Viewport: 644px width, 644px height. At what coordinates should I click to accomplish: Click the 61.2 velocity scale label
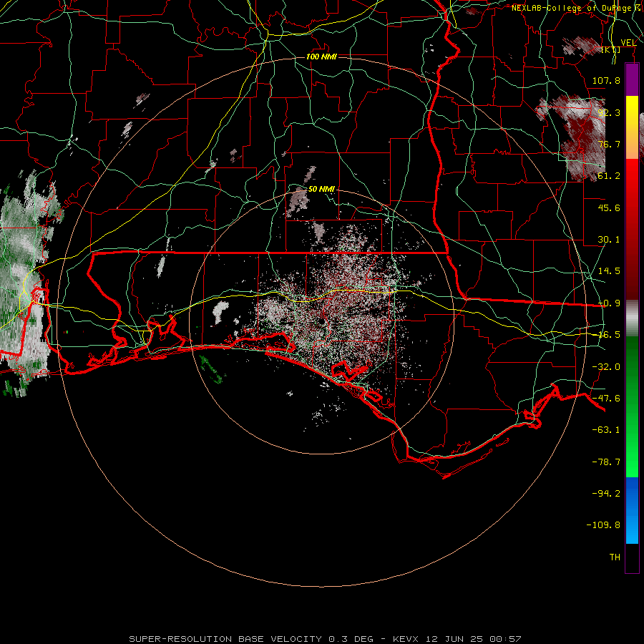[x=609, y=176]
